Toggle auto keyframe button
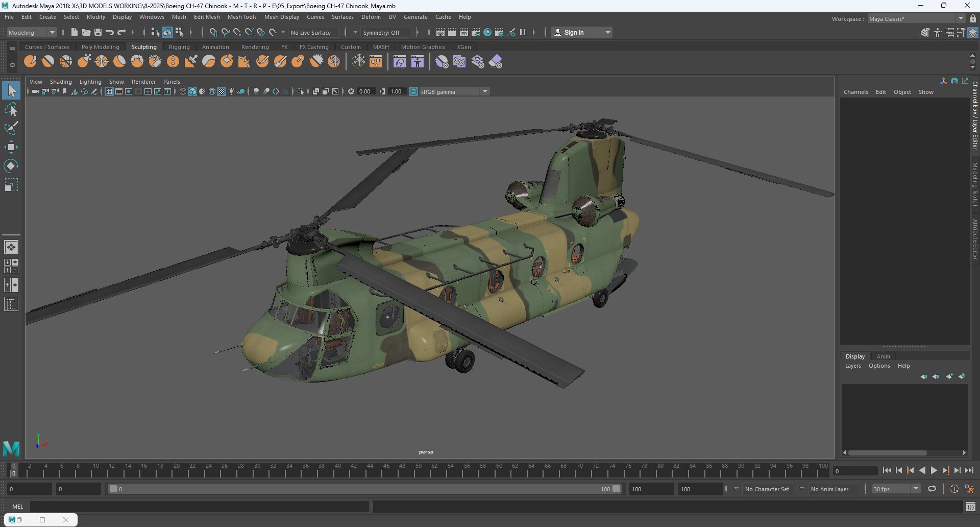The width and height of the screenshot is (980, 527). (954, 489)
